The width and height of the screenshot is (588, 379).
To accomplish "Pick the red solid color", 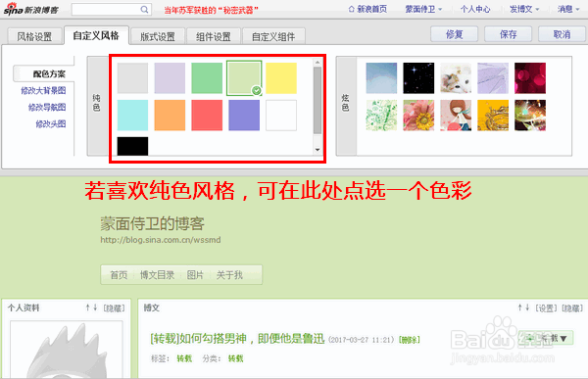I will (x=207, y=116).
